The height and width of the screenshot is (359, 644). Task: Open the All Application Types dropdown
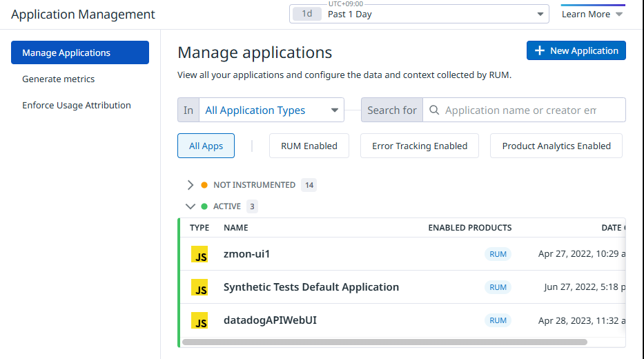click(271, 110)
